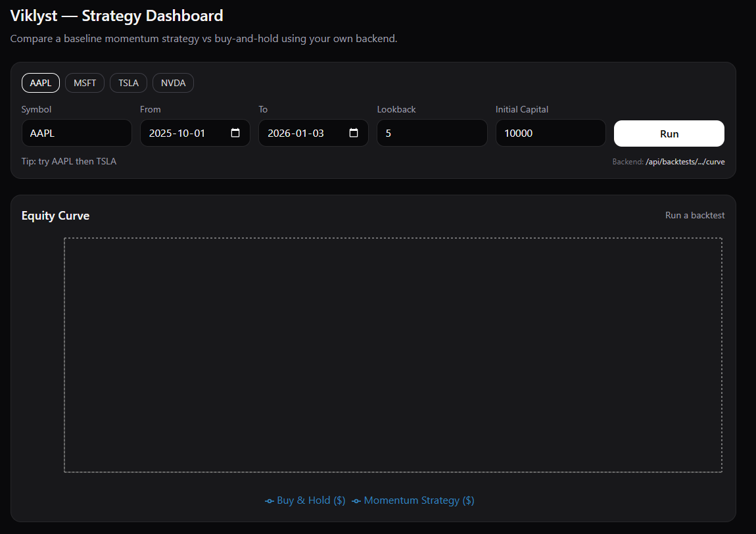Click the empty equity curve chart area
Viewport: 756px width, 534px height.
pos(393,354)
